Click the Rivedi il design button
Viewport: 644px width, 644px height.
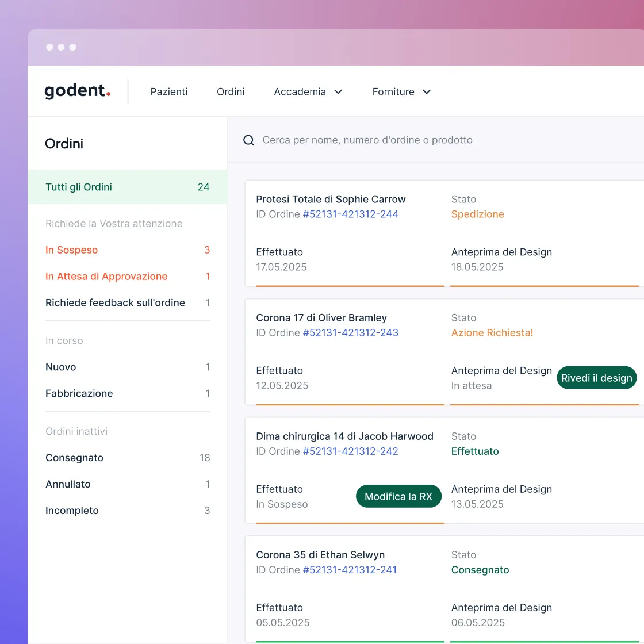[596, 378]
